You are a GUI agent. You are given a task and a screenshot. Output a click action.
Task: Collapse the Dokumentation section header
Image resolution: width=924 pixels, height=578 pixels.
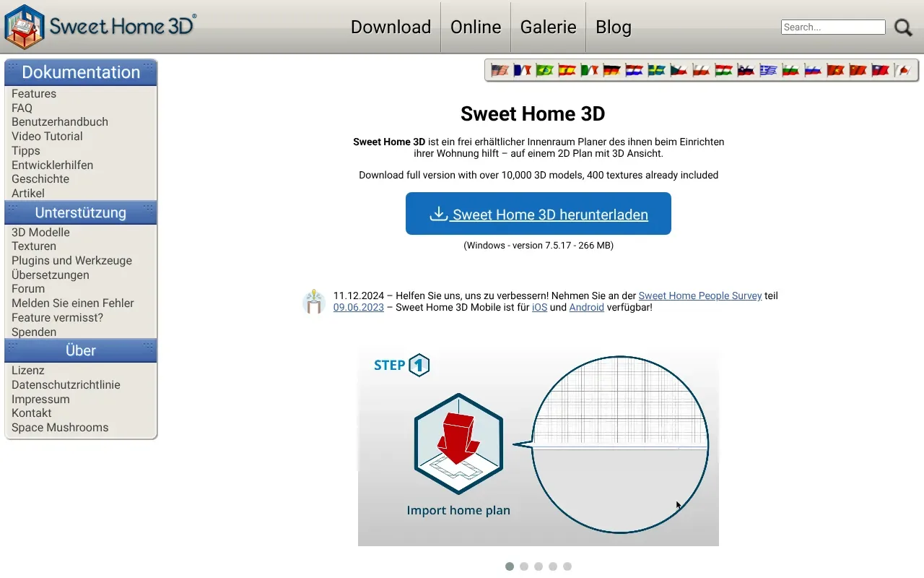tap(81, 72)
